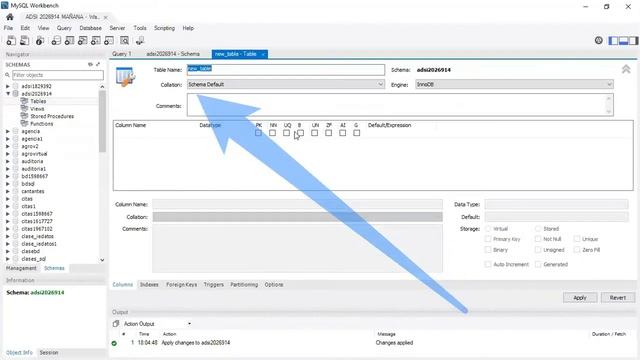Collapse the adsi2026914 schema
The width and height of the screenshot is (640, 360).
[x=8, y=94]
